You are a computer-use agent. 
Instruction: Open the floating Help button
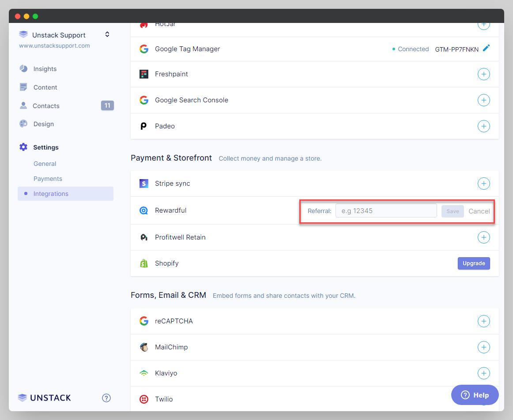click(x=475, y=395)
